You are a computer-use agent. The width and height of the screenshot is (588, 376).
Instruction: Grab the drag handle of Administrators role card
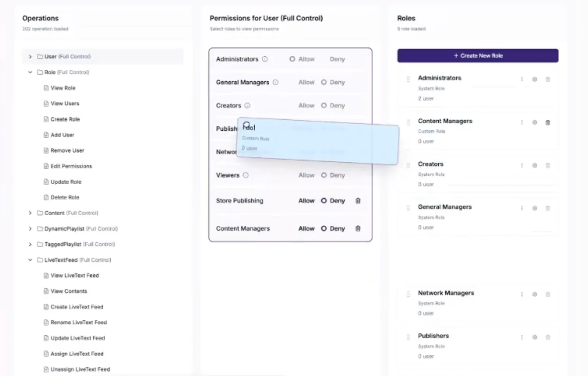(x=408, y=79)
